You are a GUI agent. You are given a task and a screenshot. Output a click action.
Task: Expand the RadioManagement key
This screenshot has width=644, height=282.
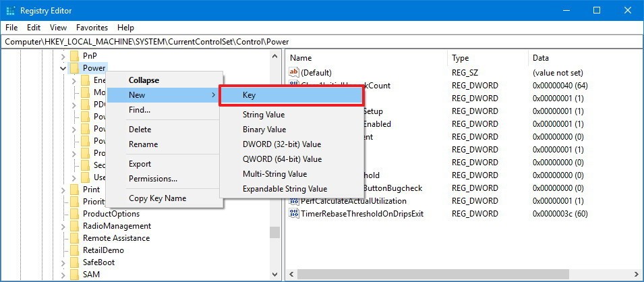[63, 226]
